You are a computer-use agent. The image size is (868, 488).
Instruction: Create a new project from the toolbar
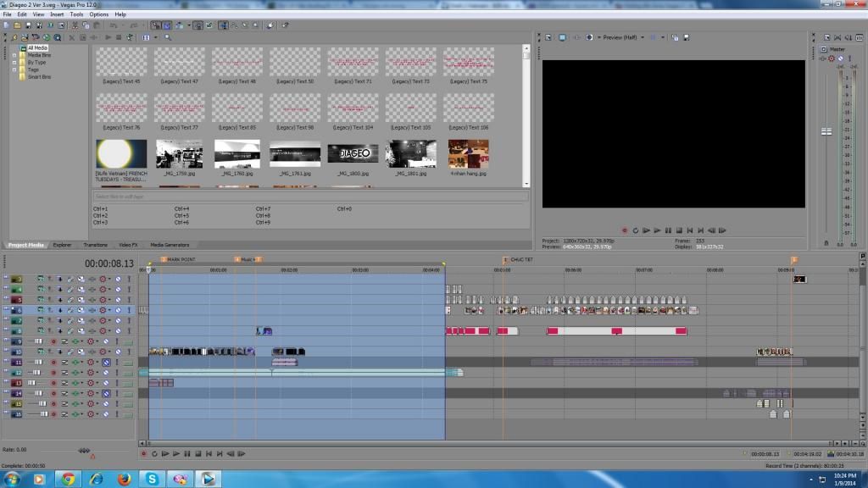point(6,25)
